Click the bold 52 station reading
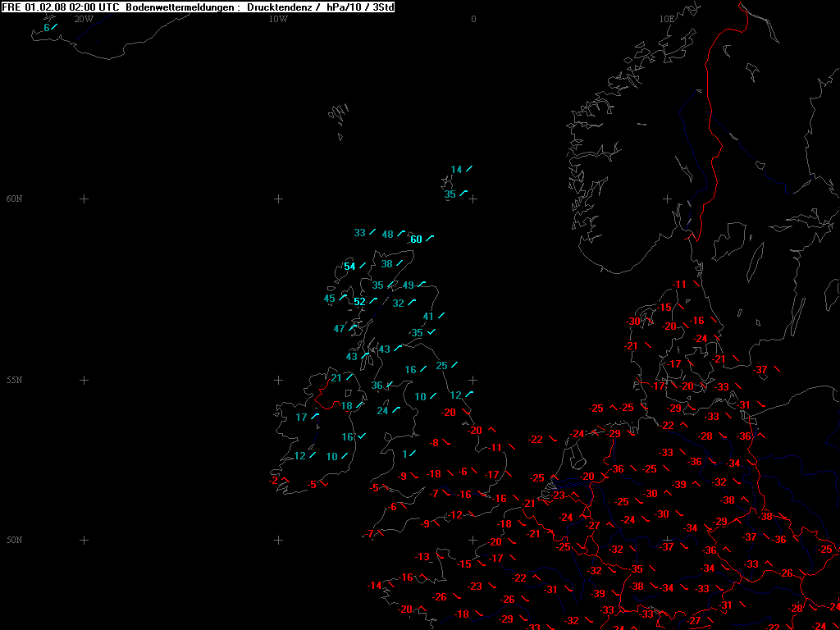 point(359,302)
